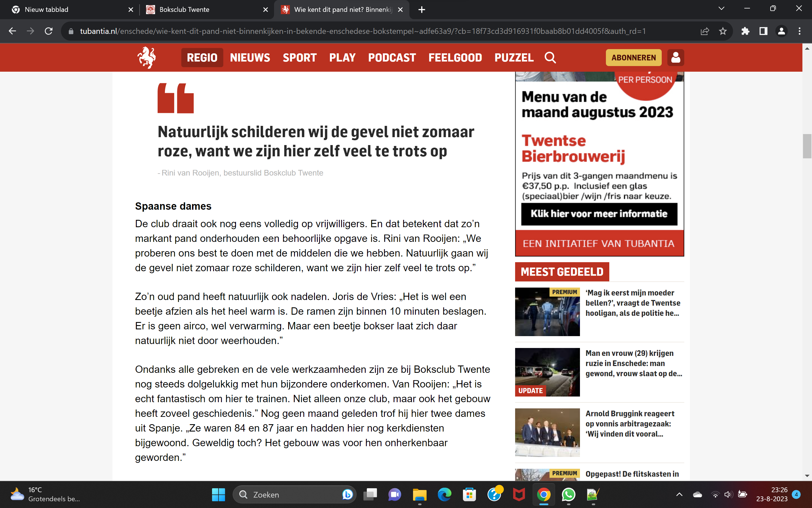Open the Wi-Fi network tray icon
This screenshot has height=508, width=812.
tap(715, 494)
